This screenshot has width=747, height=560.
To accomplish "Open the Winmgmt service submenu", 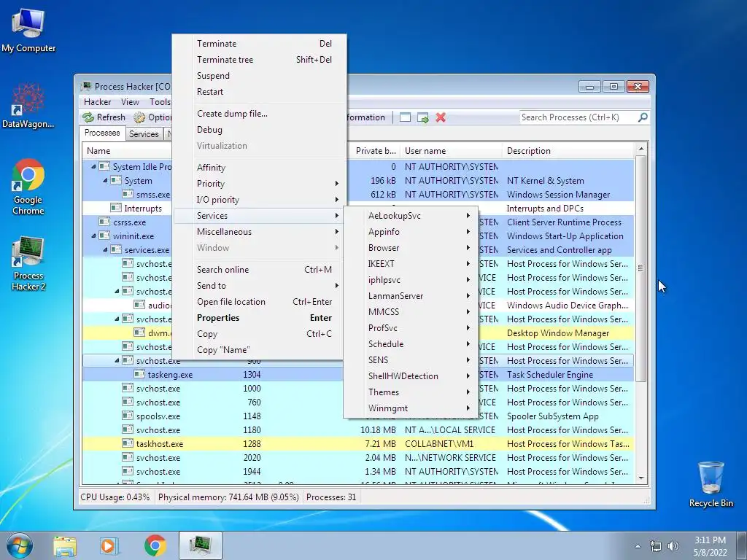I will click(410, 408).
